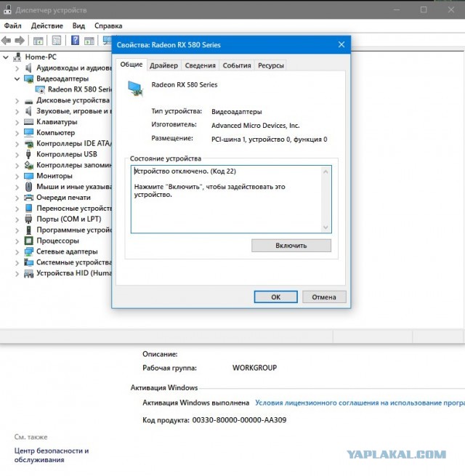
Task: Open Properties via the toolbar properties icon
Action: [x=57, y=41]
